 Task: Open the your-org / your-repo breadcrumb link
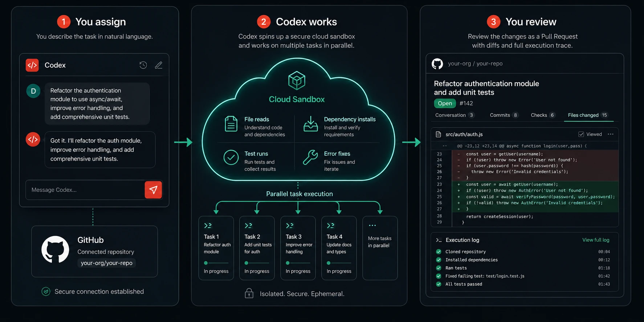475,64
